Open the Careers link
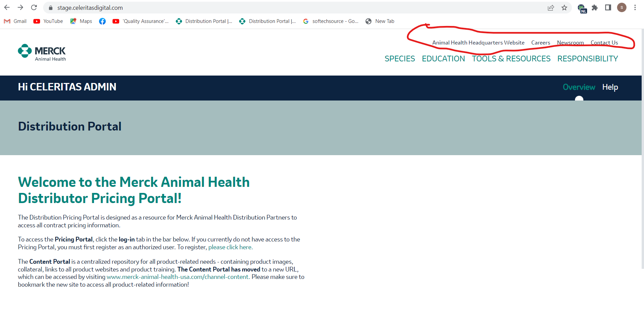The width and height of the screenshot is (644, 314). 541,42
